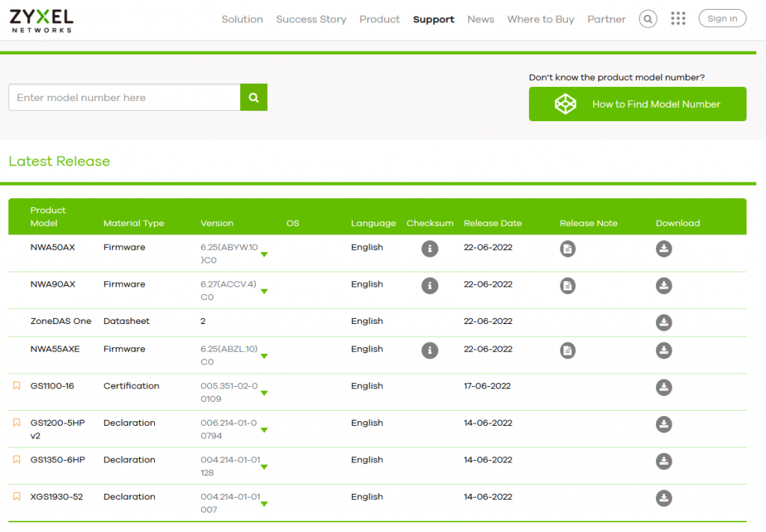Download the NWA55AXE firmware

coord(664,350)
